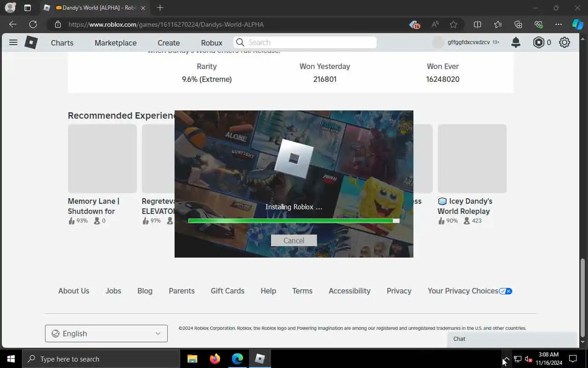Image resolution: width=588 pixels, height=368 pixels.
Task: Refresh the page in the browser
Action: (33, 24)
